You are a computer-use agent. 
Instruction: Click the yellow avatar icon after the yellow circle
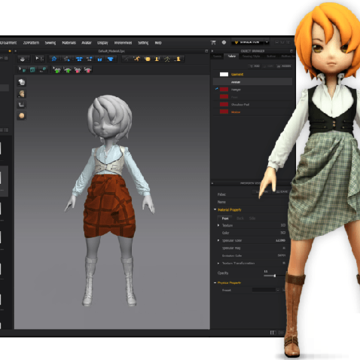pyautogui.click(x=157, y=59)
